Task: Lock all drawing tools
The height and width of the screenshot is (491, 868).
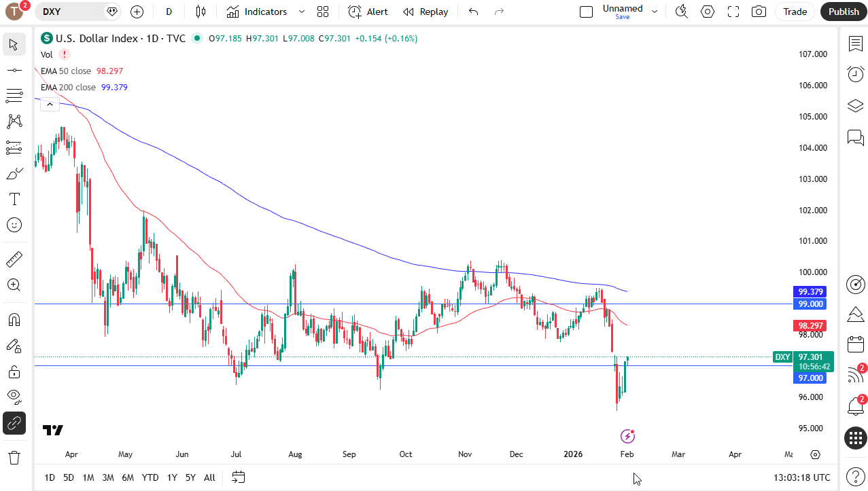Action: 14,371
